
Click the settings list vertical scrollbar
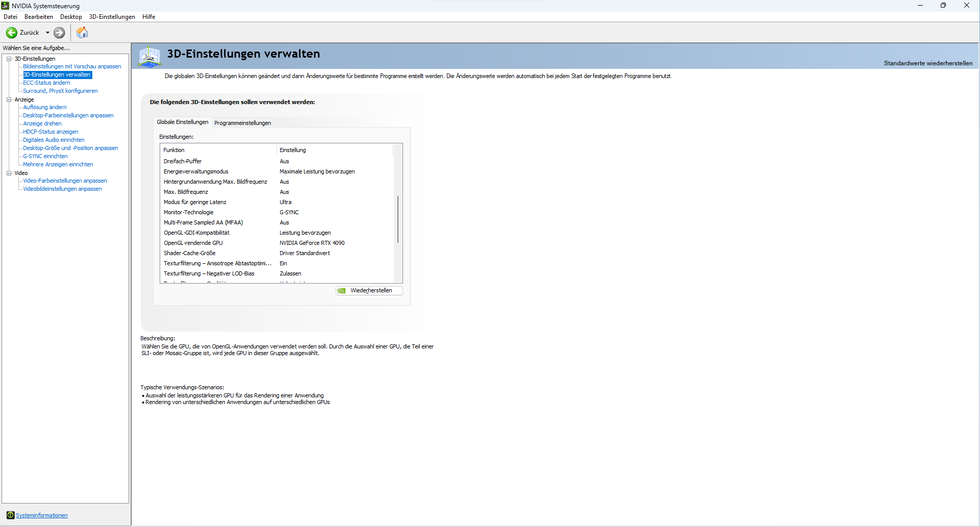[x=398, y=219]
